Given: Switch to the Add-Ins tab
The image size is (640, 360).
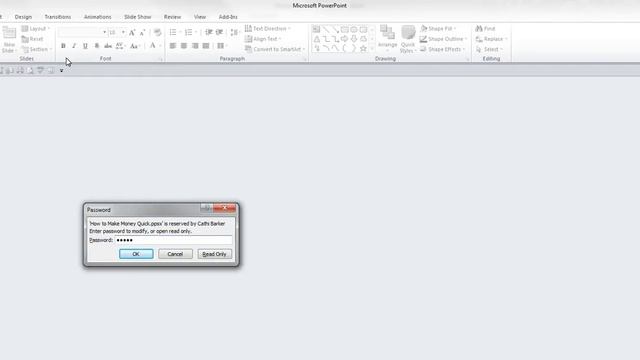Looking at the screenshot, I should pyautogui.click(x=228, y=17).
